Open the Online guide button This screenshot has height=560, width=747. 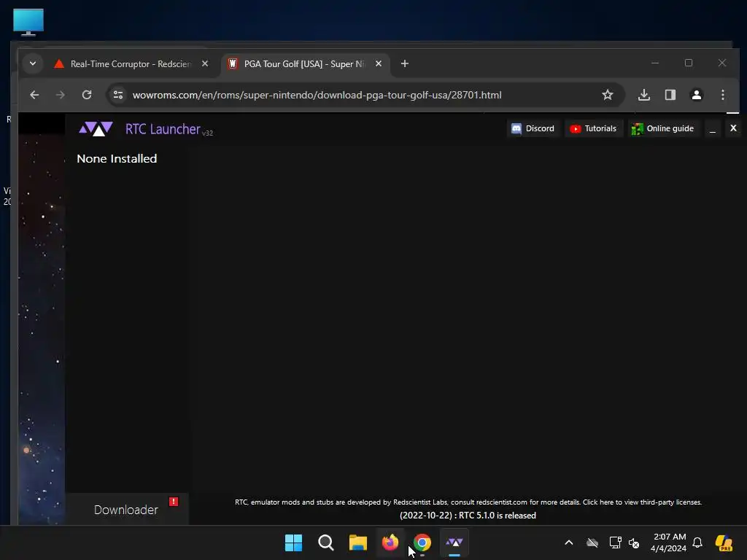pos(662,128)
